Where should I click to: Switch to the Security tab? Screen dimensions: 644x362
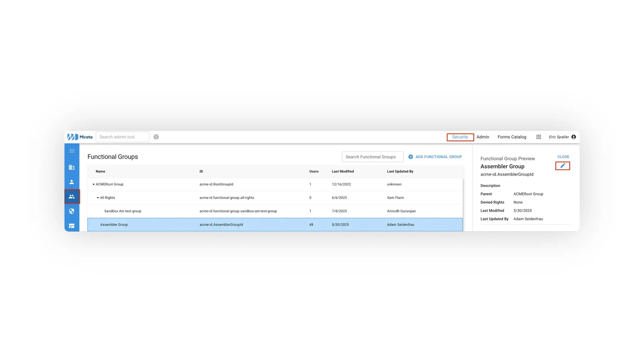click(x=460, y=137)
